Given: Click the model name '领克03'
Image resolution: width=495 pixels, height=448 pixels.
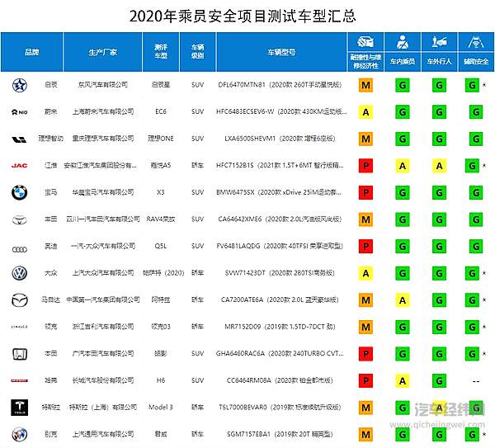Looking at the screenshot, I should (161, 327).
